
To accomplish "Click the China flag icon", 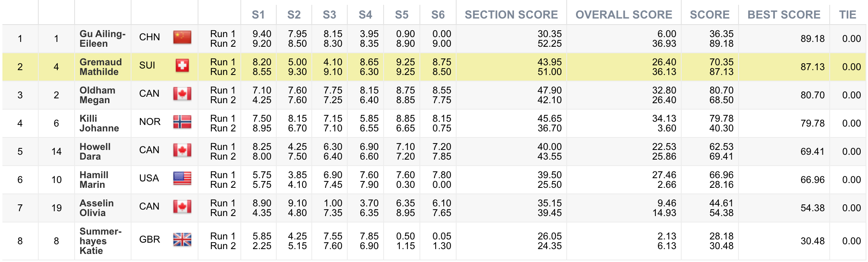I will click(x=182, y=37).
